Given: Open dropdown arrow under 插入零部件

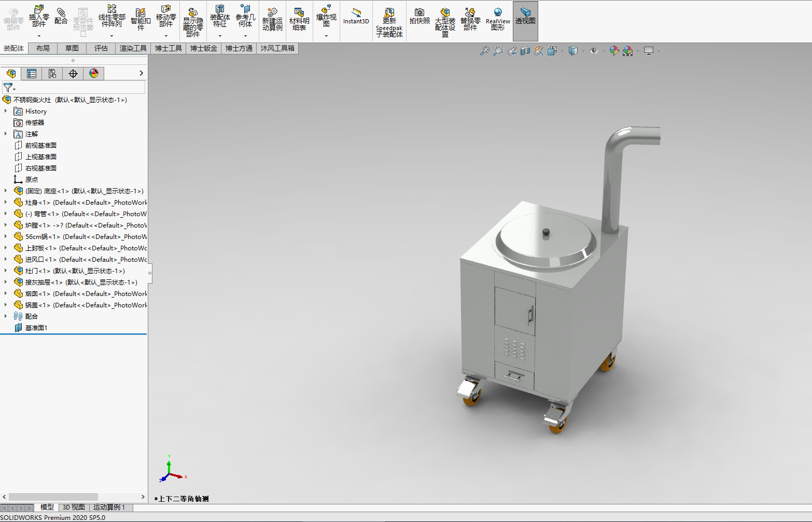Looking at the screenshot, I should coord(39,36).
